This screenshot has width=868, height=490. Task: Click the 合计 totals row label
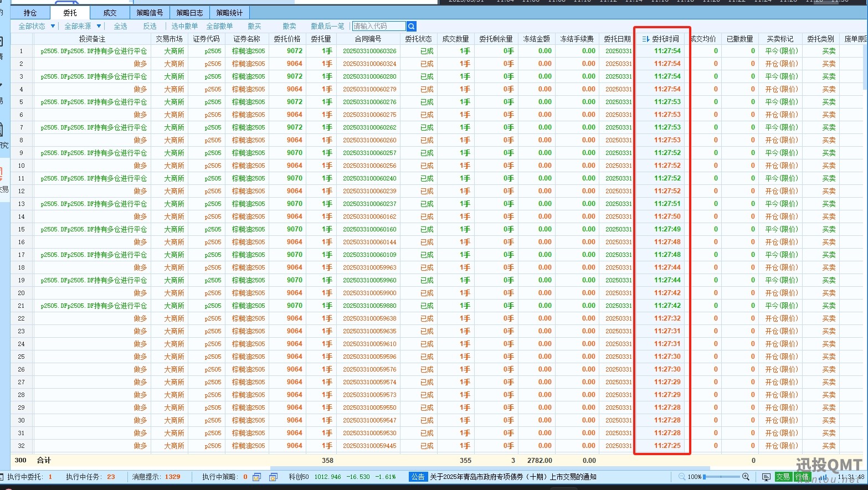44,460
